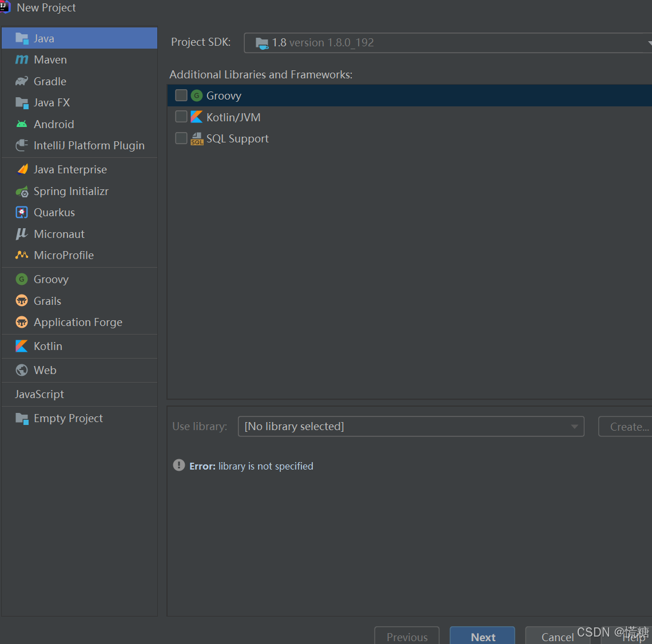Select the Grails icon
652x644 pixels.
pos(22,301)
